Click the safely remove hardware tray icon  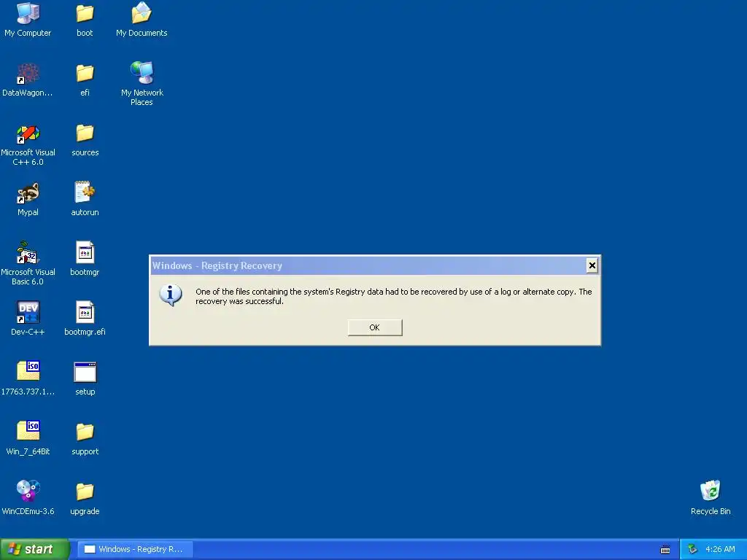pyautogui.click(x=693, y=550)
